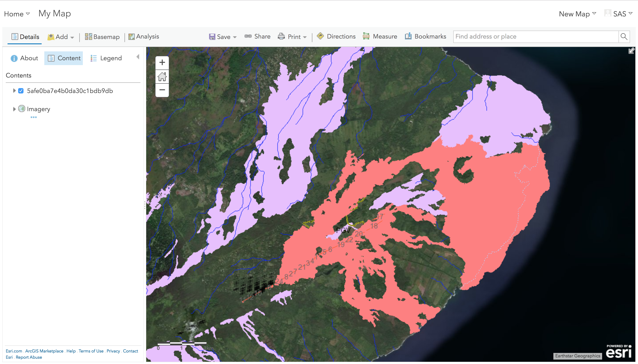
Task: Open more options for the Imagery layer
Action: pyautogui.click(x=34, y=117)
